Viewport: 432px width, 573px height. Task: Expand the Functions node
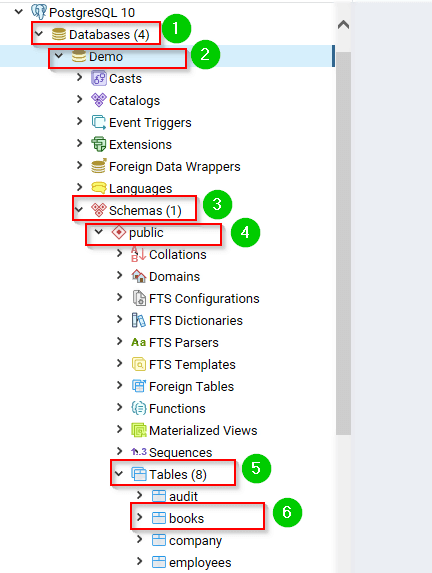point(119,407)
